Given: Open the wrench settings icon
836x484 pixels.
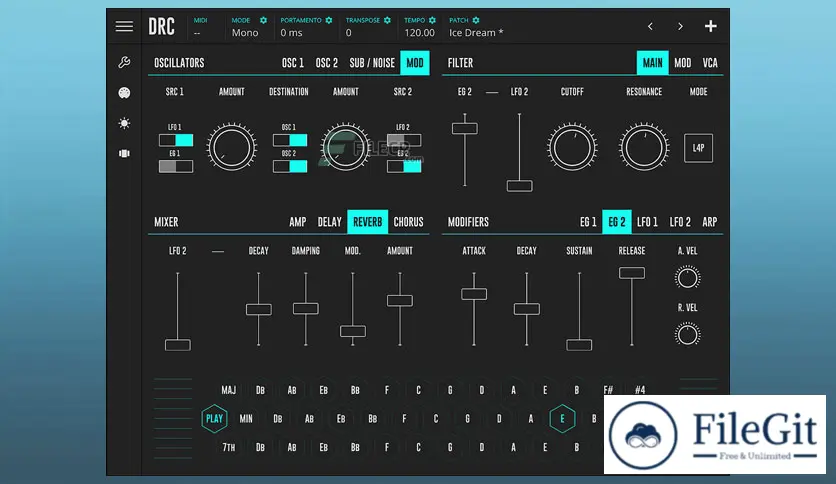Looking at the screenshot, I should point(124,62).
